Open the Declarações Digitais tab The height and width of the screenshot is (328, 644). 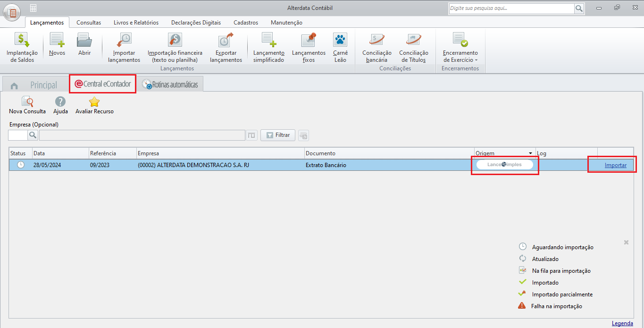coord(196,22)
